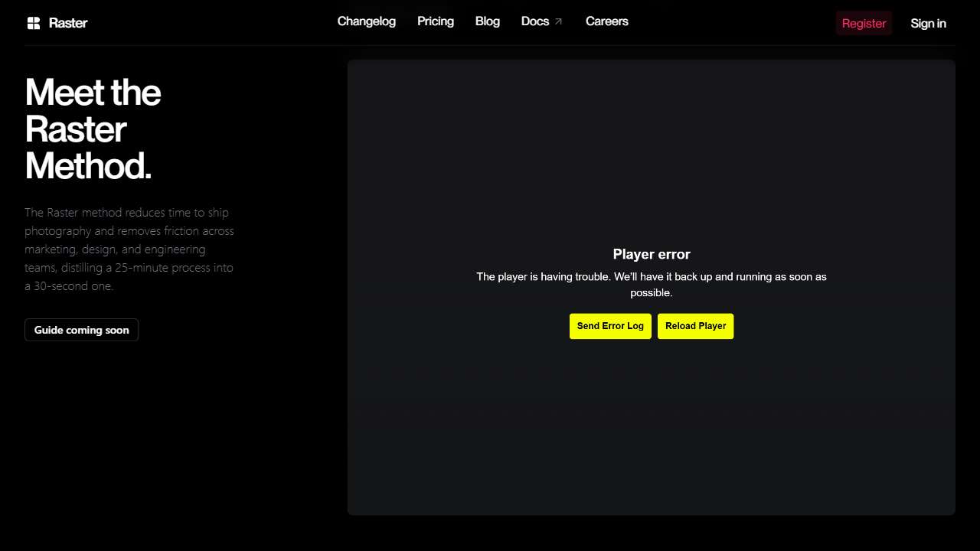Visit the Careers page

tap(606, 21)
